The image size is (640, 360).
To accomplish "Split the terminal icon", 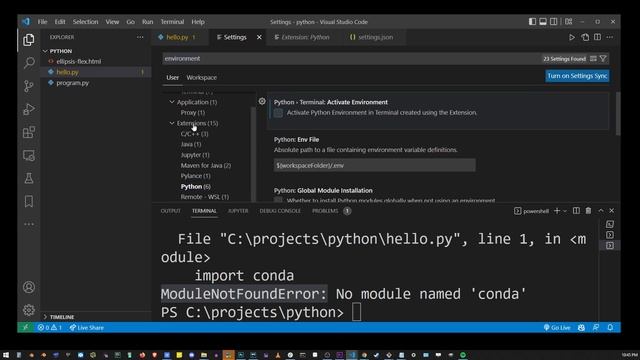I will (576, 211).
